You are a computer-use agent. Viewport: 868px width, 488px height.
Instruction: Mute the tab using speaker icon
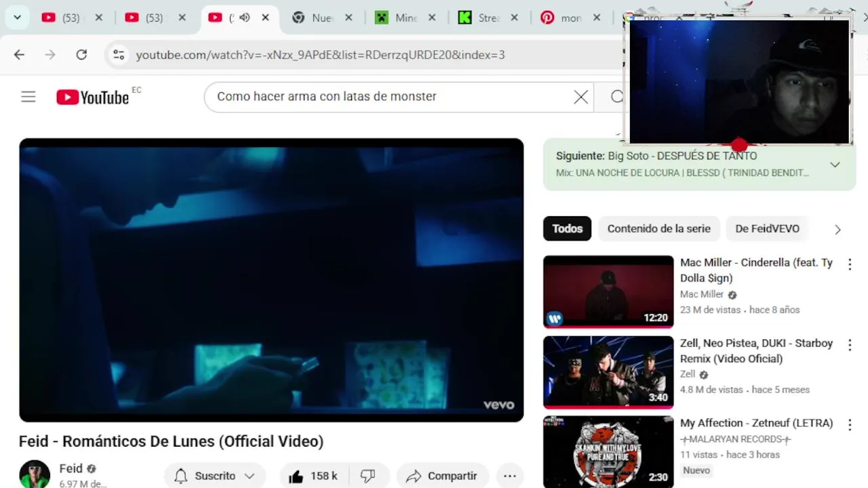click(x=245, y=18)
